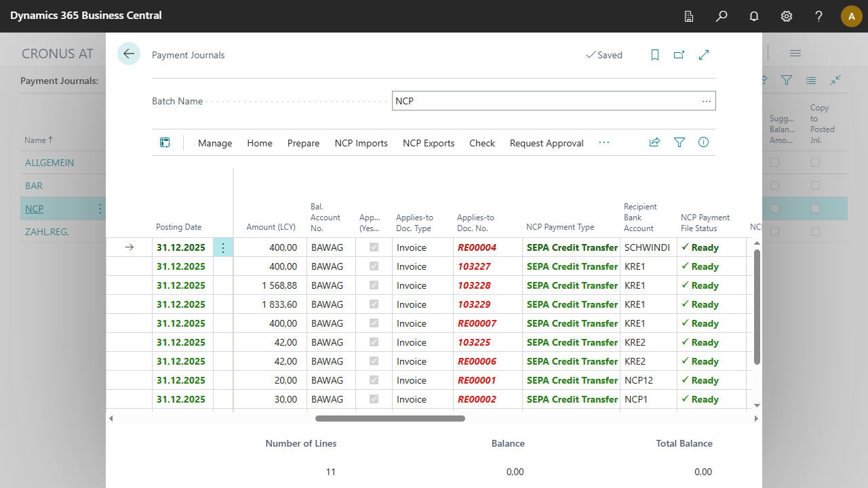The height and width of the screenshot is (488, 868).
Task: Click the back arrow button
Action: click(129, 54)
